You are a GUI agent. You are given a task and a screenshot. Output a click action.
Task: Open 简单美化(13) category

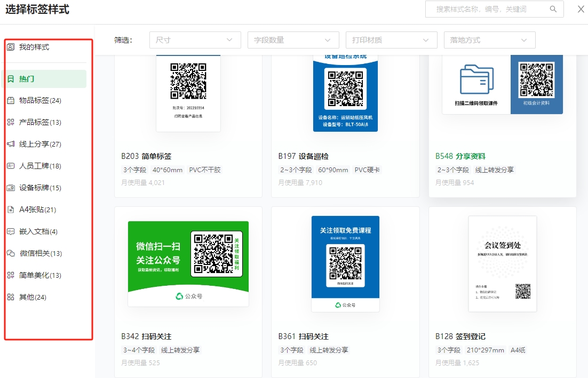tap(40, 275)
